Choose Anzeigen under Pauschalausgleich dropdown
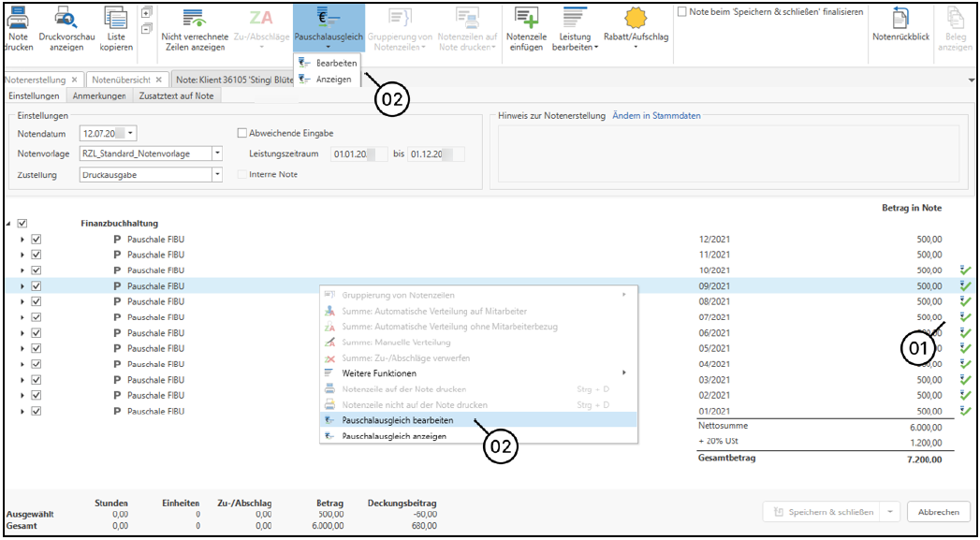The image size is (980, 540). 333,80
